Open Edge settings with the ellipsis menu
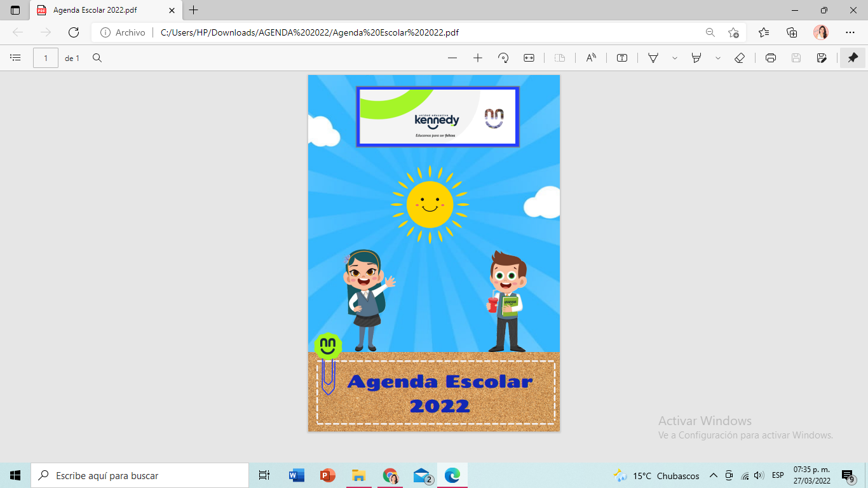The height and width of the screenshot is (488, 868). coord(850,32)
